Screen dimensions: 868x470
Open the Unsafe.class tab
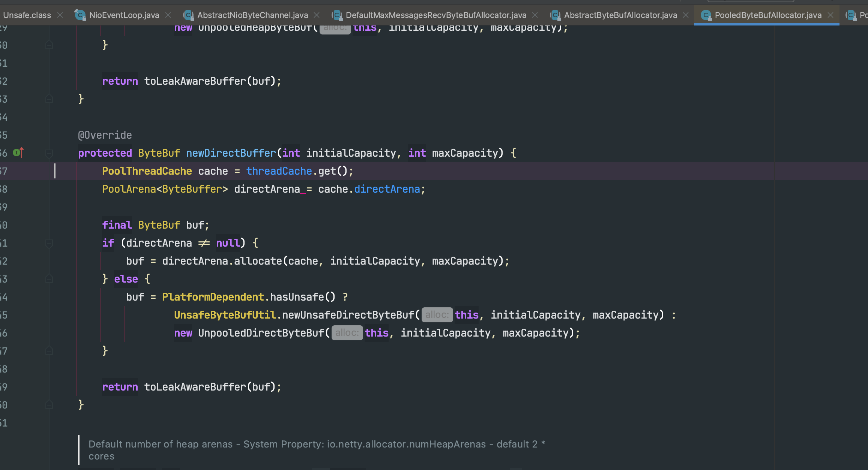[27, 15]
